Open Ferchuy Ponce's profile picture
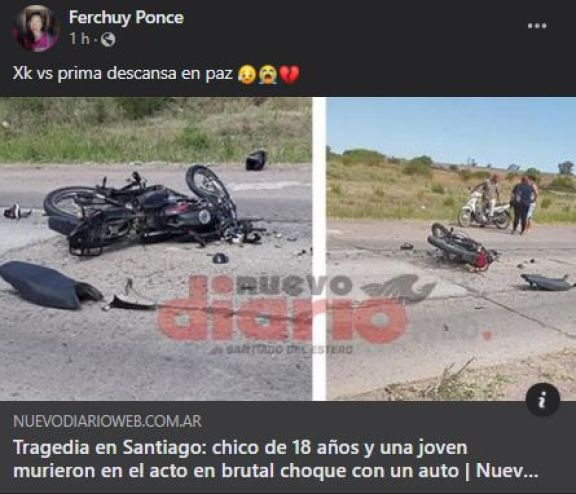576x494 pixels. coord(36,28)
